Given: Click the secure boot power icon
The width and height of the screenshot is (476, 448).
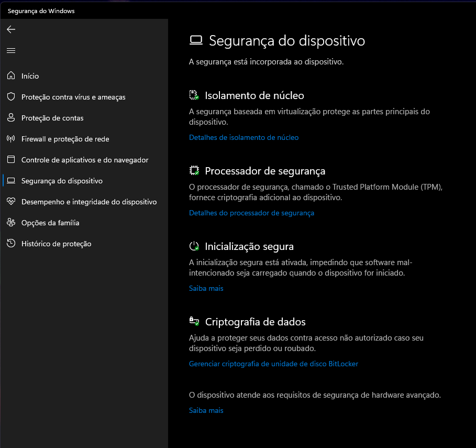Looking at the screenshot, I should pos(194,246).
